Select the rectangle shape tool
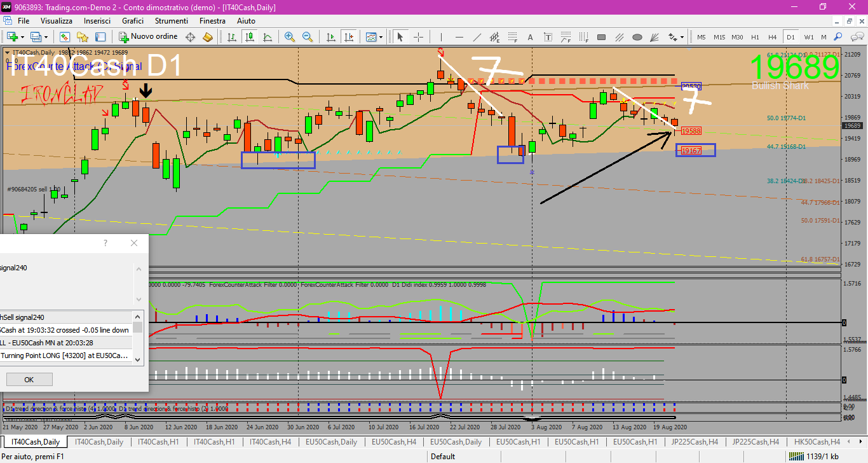 [602, 37]
